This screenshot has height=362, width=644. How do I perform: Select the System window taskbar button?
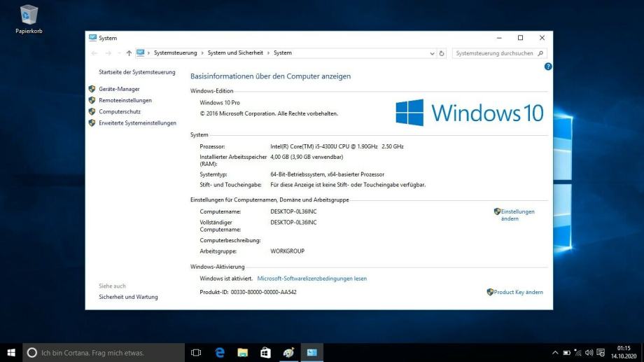point(312,353)
